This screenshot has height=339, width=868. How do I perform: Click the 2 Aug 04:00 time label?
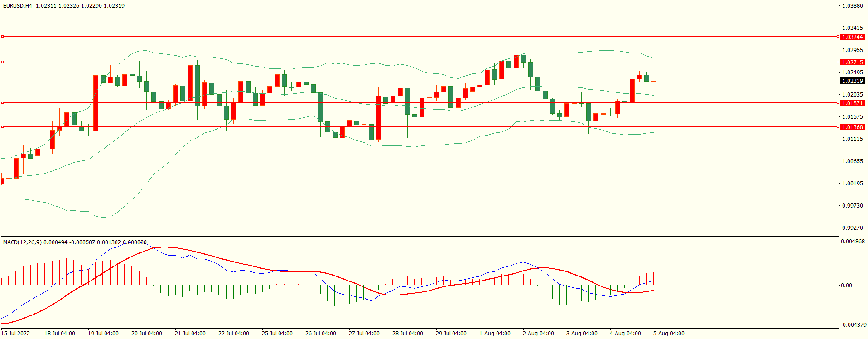(x=538, y=333)
